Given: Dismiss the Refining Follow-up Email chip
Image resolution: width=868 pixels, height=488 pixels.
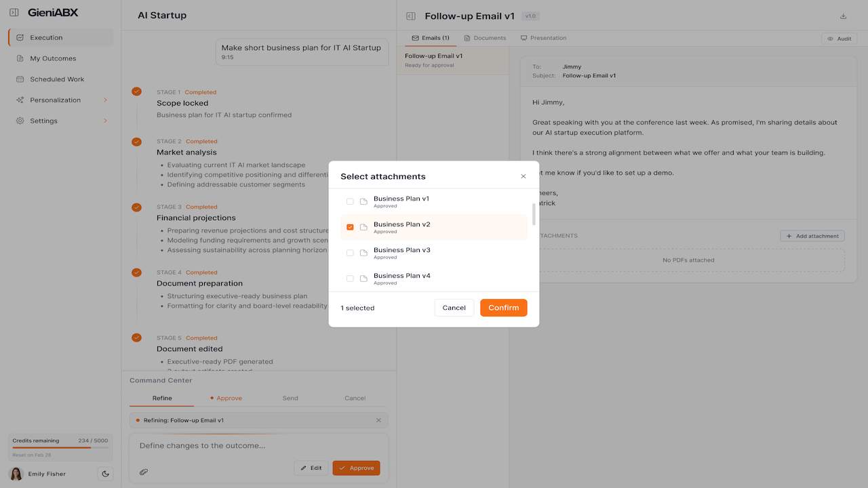Looking at the screenshot, I should [378, 420].
